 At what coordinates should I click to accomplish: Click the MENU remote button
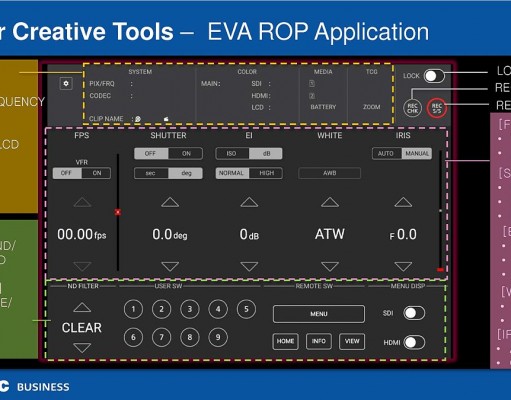pos(319,314)
